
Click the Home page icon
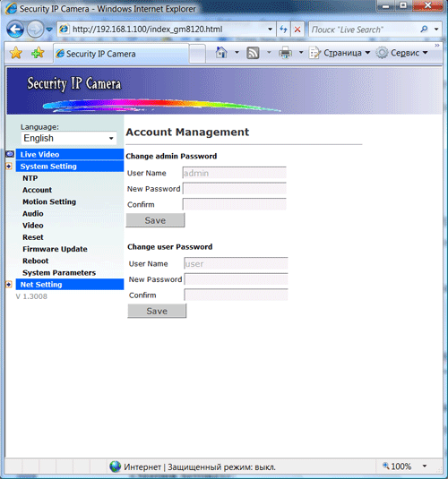point(221,53)
